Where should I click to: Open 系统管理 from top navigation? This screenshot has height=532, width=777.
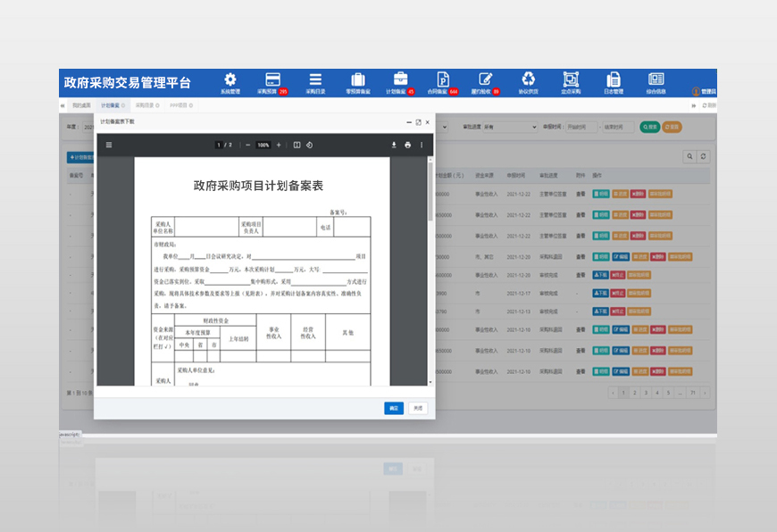click(x=230, y=82)
